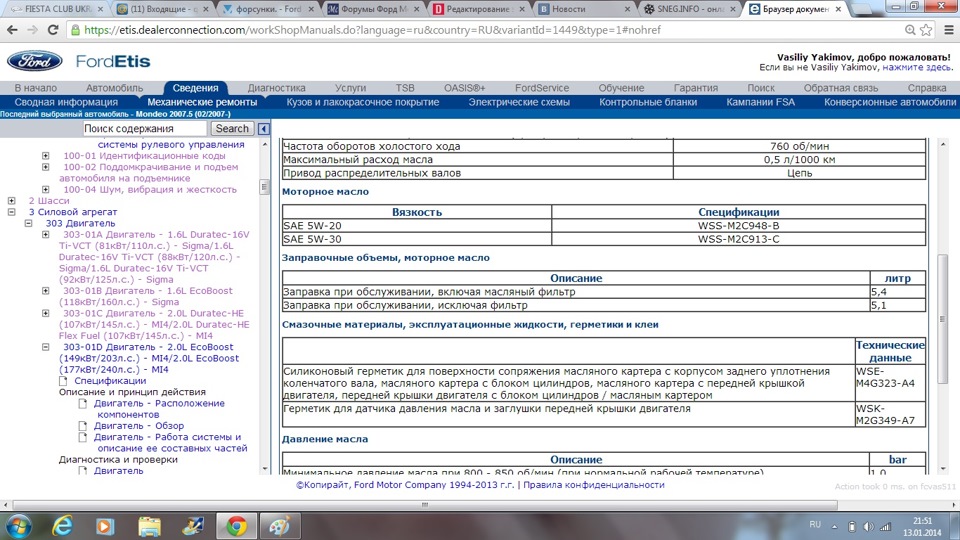Open Windows Start button
Screen dimensions: 960x540
[18, 526]
